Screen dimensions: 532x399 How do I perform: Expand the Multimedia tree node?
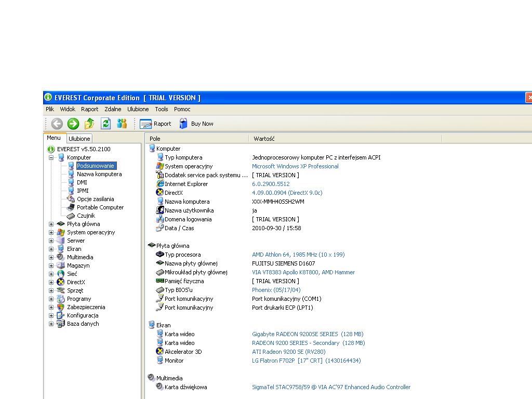pos(51,258)
